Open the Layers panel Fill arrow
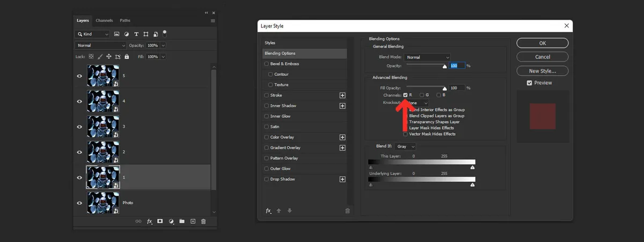Screen dimensions: 644x242 coord(163,56)
